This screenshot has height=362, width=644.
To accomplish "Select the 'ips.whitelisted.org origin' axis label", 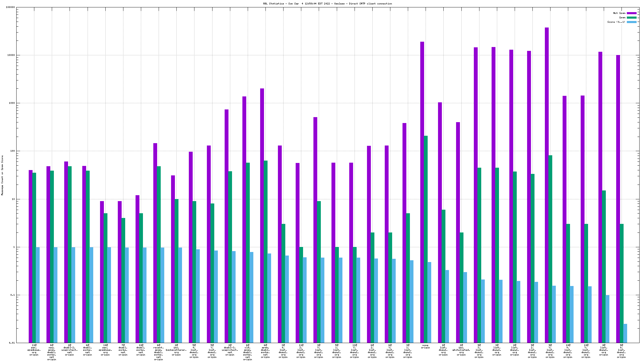I will pos(461,350).
